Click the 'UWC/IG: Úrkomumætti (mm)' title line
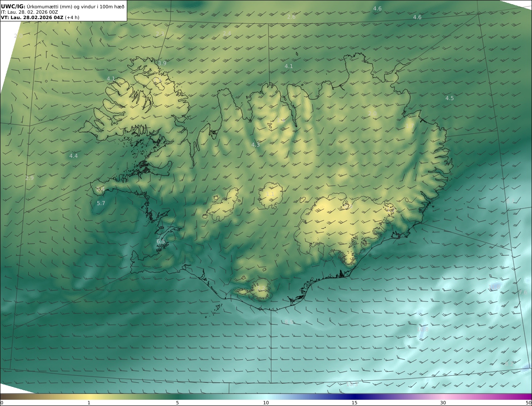The width and height of the screenshot is (532, 406). click(63, 6)
